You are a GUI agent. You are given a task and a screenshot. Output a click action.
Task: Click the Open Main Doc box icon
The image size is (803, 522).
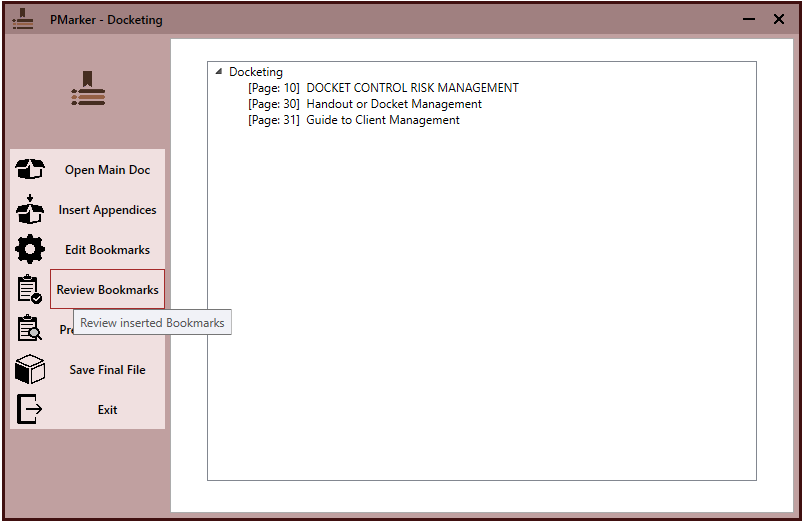(30, 169)
